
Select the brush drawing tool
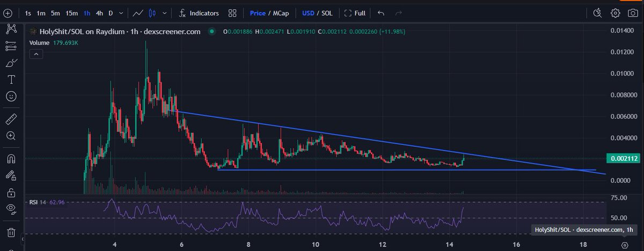tap(11, 63)
